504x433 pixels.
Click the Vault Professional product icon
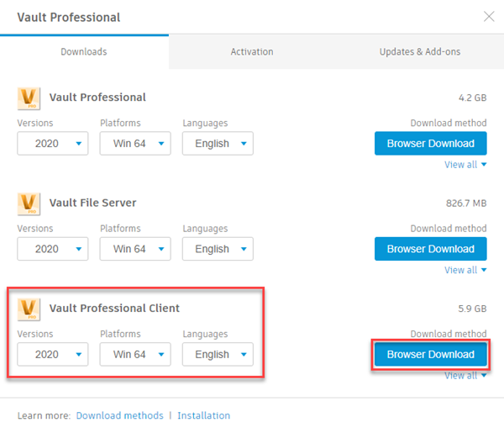(x=29, y=98)
